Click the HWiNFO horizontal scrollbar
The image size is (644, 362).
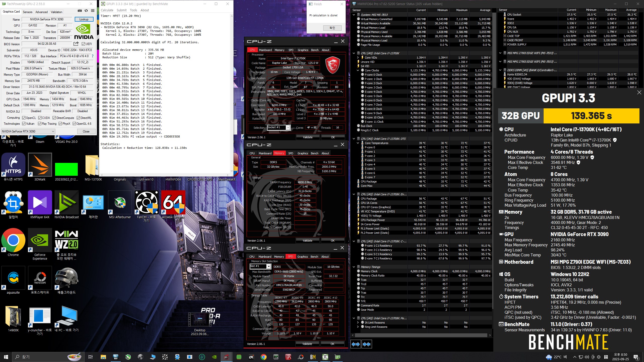(x=421, y=335)
